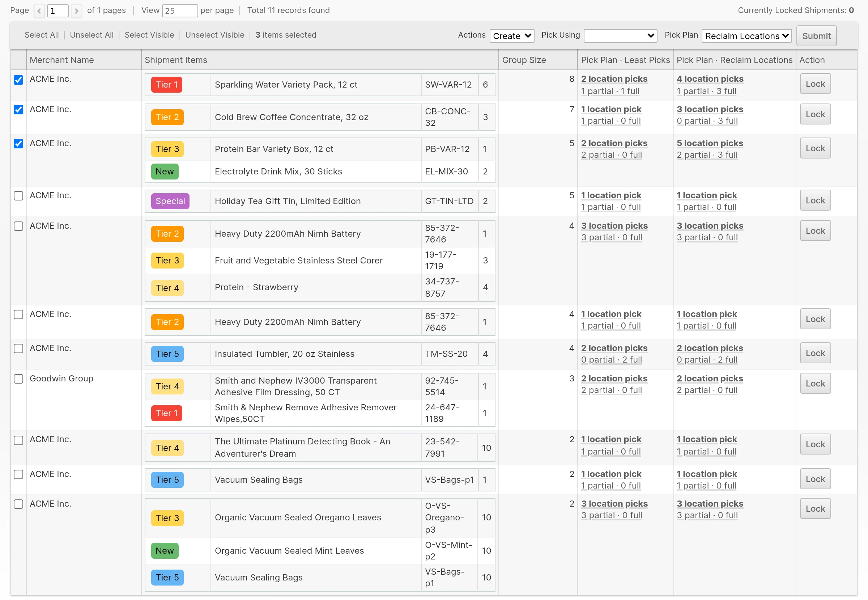Click the blue Tier 5 badge for Insulated Tumbler
This screenshot has height=600, width=868.
coord(167,354)
